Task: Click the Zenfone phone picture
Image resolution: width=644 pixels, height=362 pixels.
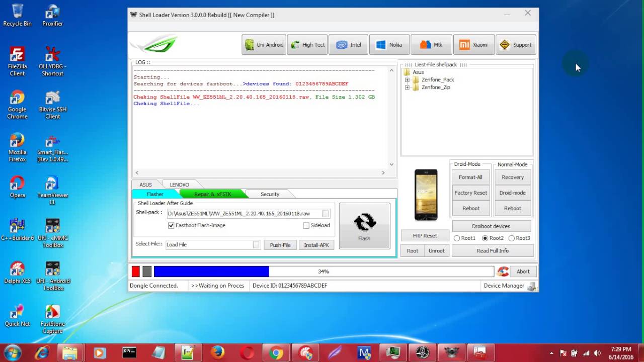Action: [x=426, y=195]
